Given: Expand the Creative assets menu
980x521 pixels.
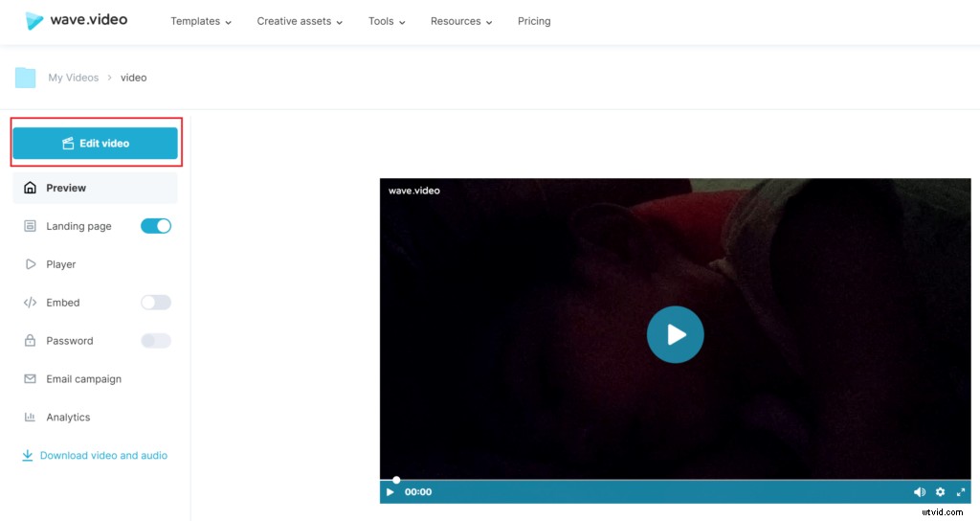Looking at the screenshot, I should pos(300,21).
